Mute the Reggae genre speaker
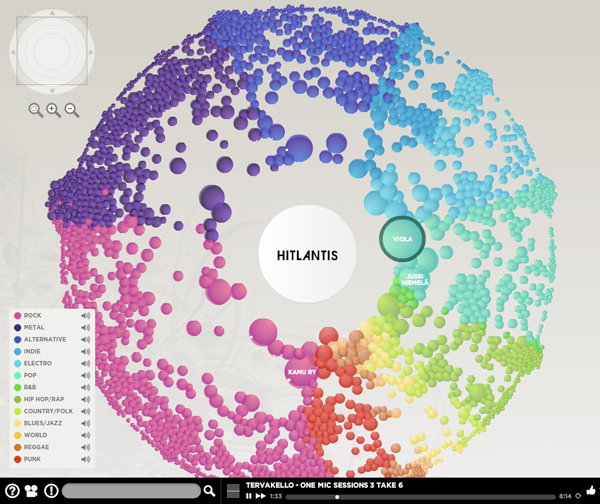Screen dimensions: 600x504 (86, 447)
